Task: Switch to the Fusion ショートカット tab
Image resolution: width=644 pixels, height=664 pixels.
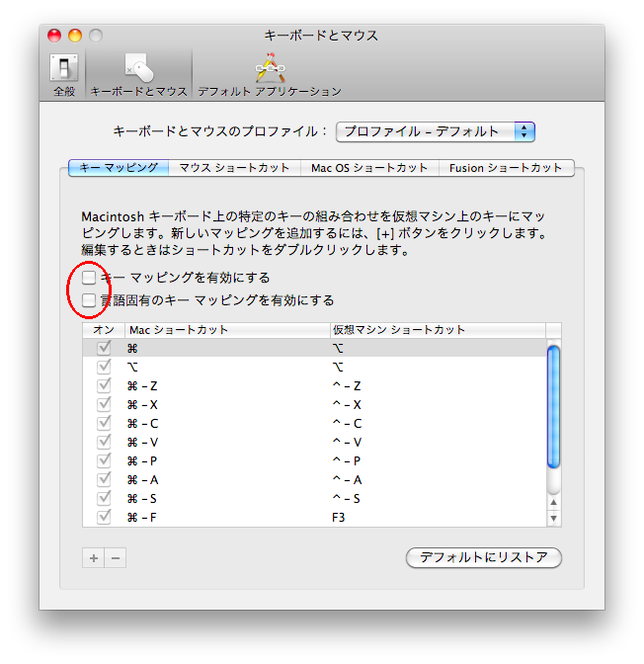Action: [x=507, y=168]
